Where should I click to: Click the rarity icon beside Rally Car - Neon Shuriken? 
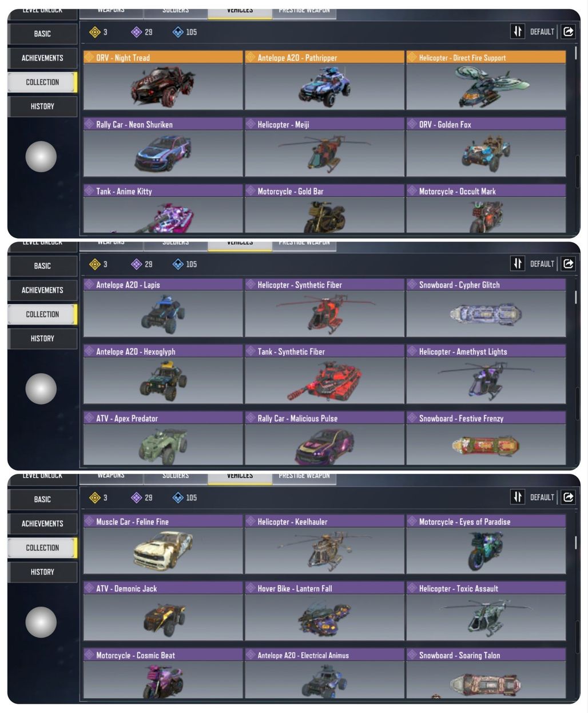click(89, 124)
